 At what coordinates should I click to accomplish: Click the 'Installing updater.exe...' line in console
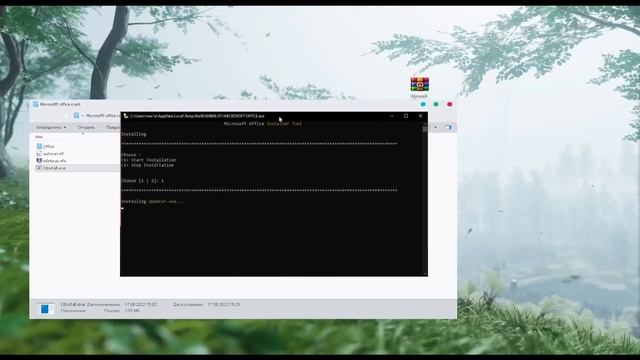coord(152,202)
